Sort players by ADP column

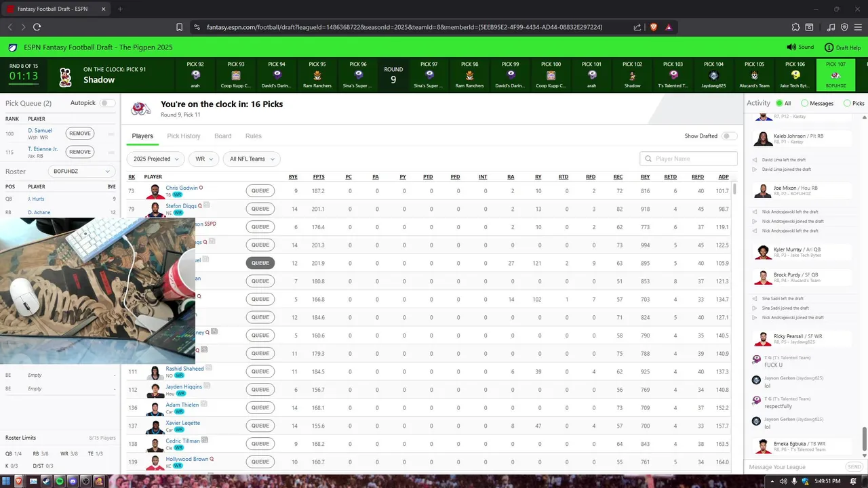(723, 177)
